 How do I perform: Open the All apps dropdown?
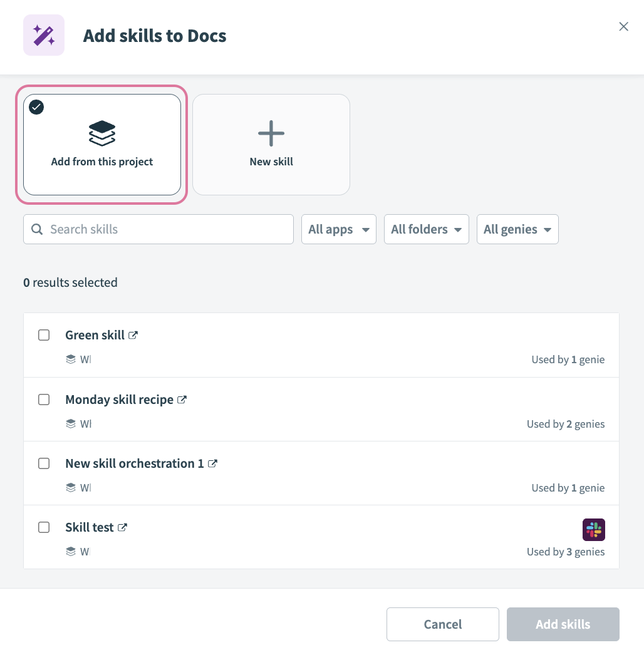click(x=338, y=229)
